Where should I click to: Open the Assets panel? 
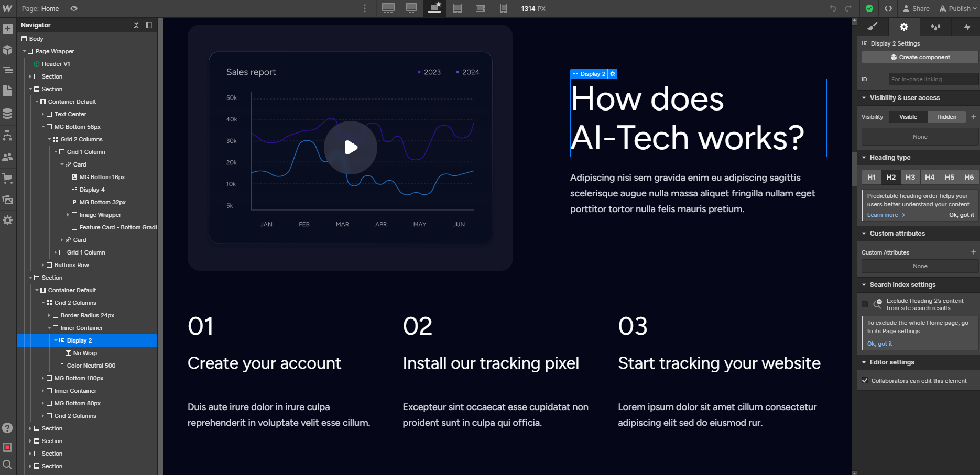[x=7, y=200]
